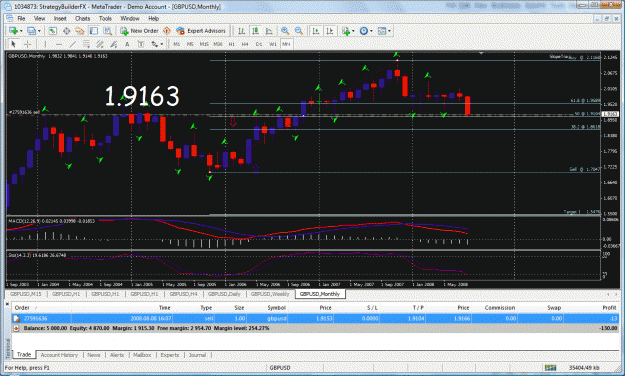Screen dimensions: 625x376
Task: Switch timeframe to M5
Action: tap(190, 44)
